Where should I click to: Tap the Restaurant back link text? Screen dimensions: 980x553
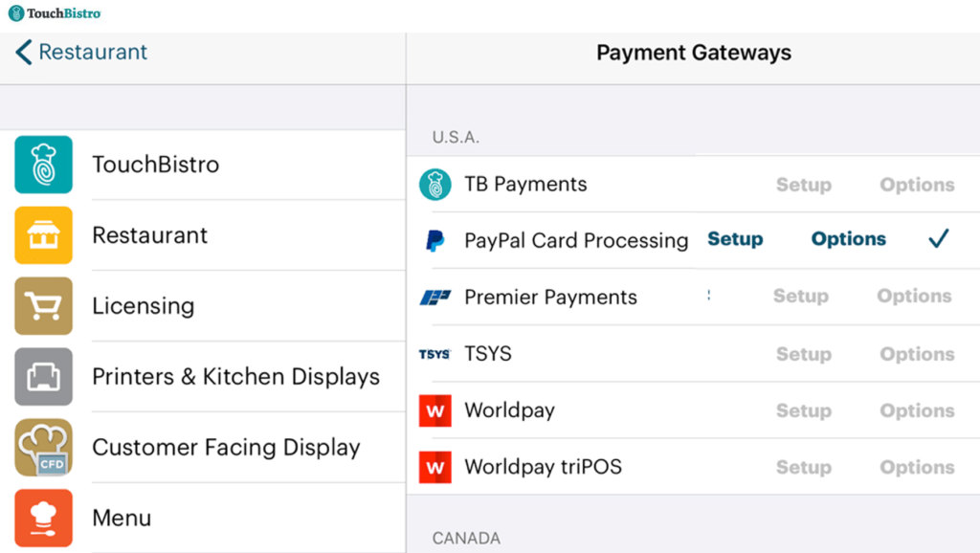[93, 52]
